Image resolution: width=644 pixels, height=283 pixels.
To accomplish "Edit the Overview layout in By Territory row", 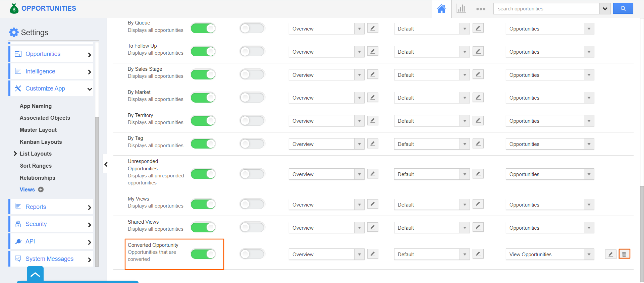I will click(x=373, y=120).
